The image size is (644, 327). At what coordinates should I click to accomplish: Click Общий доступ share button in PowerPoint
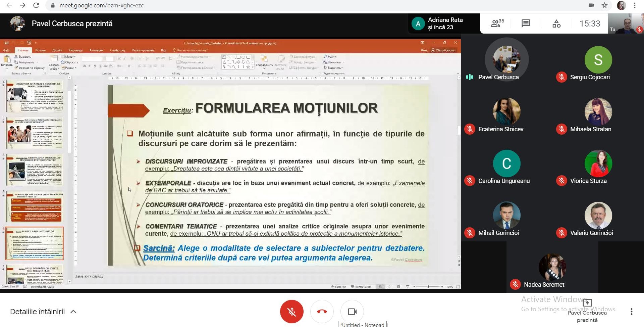(443, 50)
